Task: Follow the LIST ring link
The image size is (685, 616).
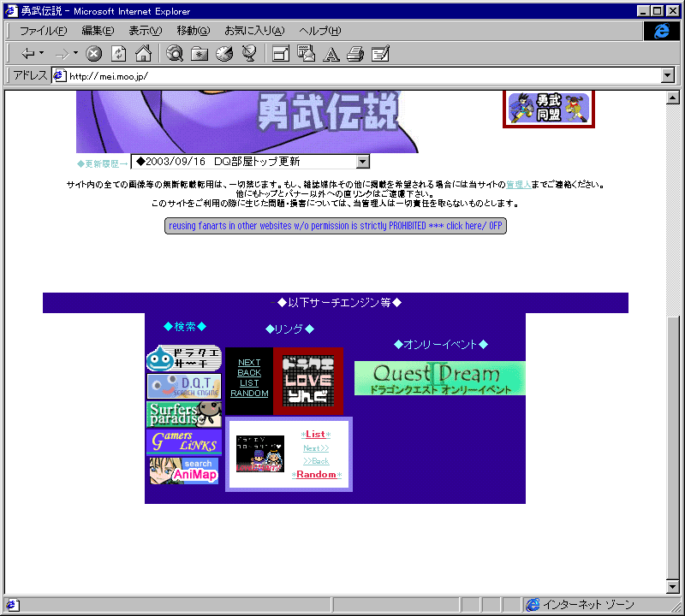Action: click(x=249, y=383)
